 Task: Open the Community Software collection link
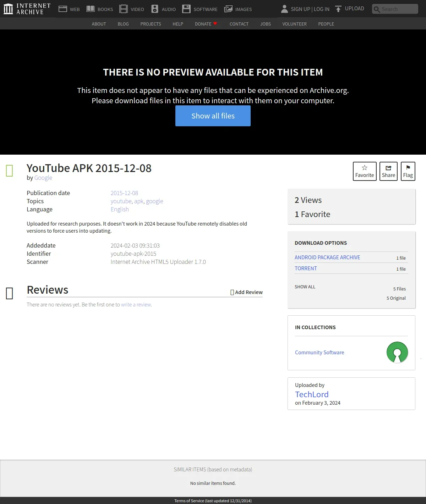(319, 353)
